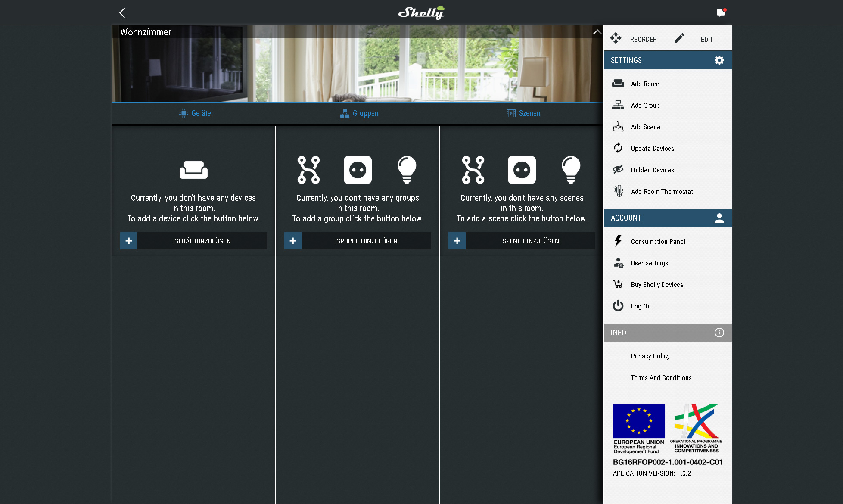Open the notifications chat bubble icon
The height and width of the screenshot is (504, 843).
721,12
